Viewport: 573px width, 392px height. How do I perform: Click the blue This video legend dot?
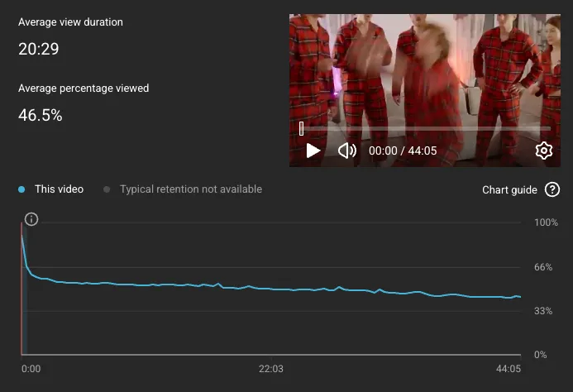21,189
